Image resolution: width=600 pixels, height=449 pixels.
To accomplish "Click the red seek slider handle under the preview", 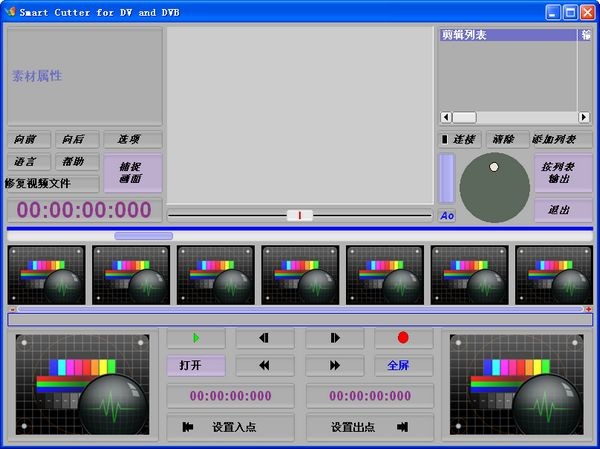I will (x=299, y=215).
